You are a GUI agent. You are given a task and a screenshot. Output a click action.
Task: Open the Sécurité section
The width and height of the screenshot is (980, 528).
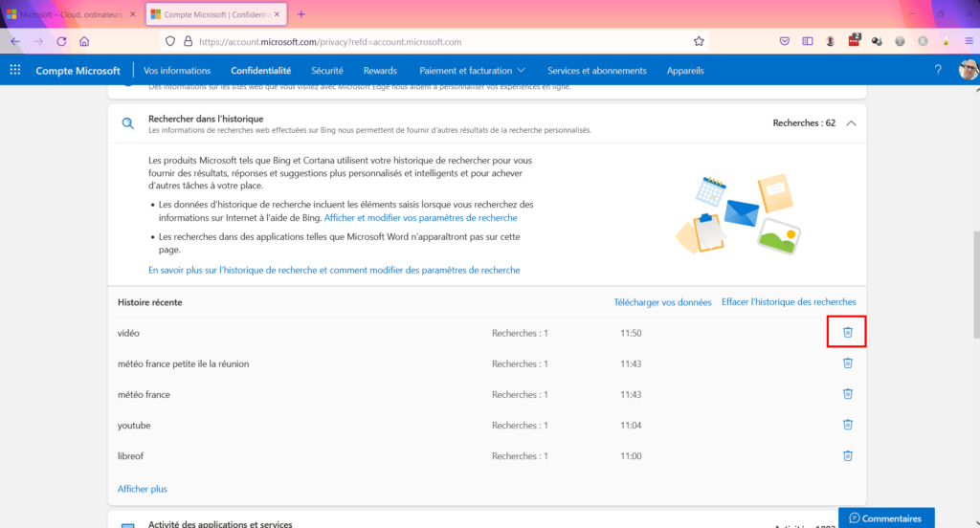327,71
